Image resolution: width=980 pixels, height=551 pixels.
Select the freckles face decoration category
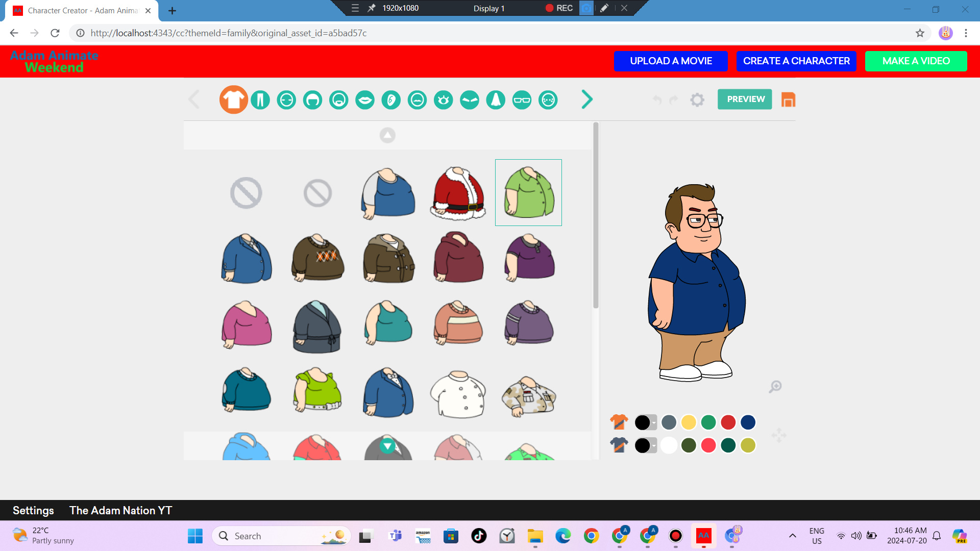click(x=548, y=100)
